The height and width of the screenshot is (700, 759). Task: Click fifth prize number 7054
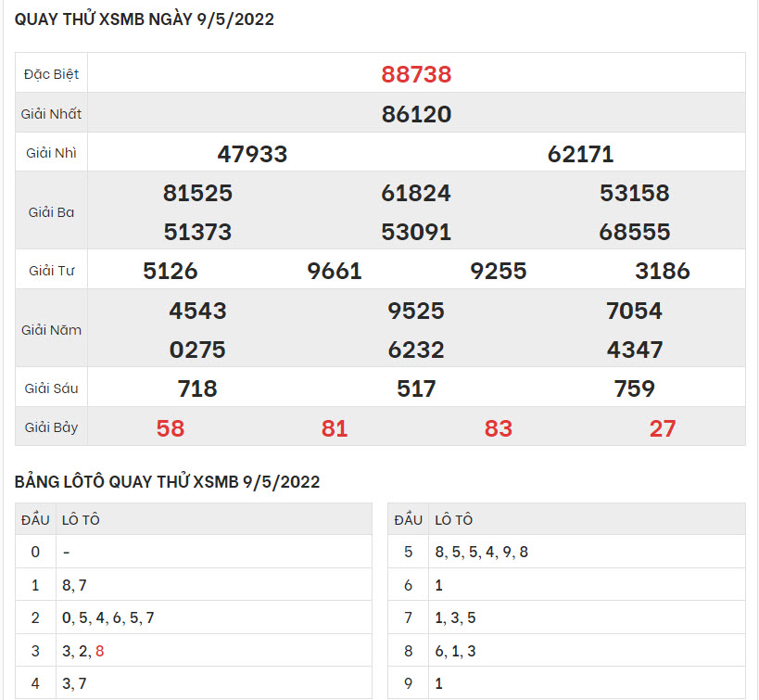[x=635, y=311]
